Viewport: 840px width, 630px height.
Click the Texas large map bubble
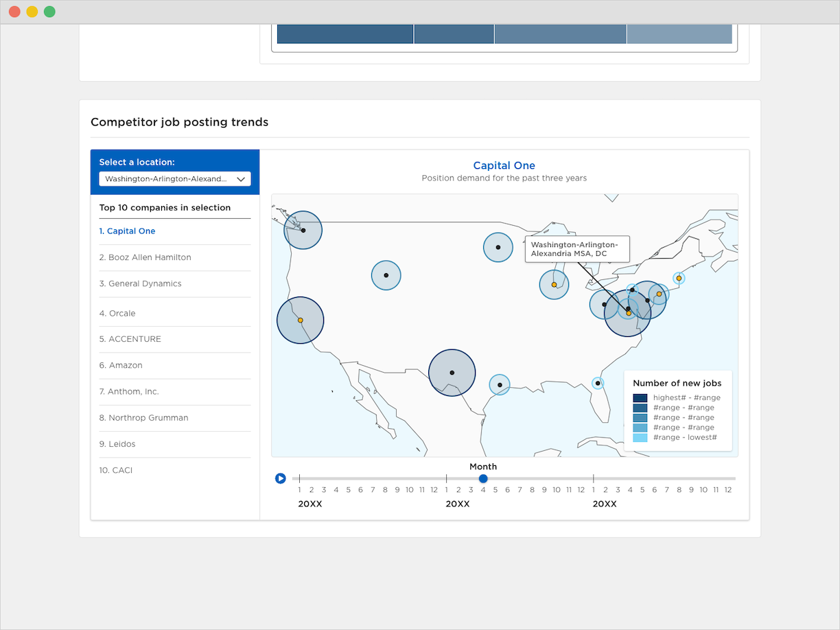452,373
